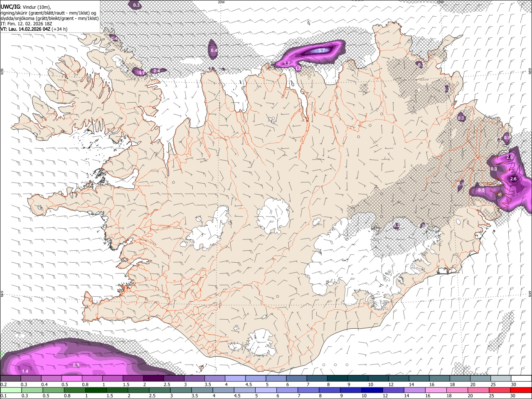Pick the rose 20–25 rain legend swatch
Image resolution: width=532 pixels, height=399 pixels.
[x=478, y=390]
